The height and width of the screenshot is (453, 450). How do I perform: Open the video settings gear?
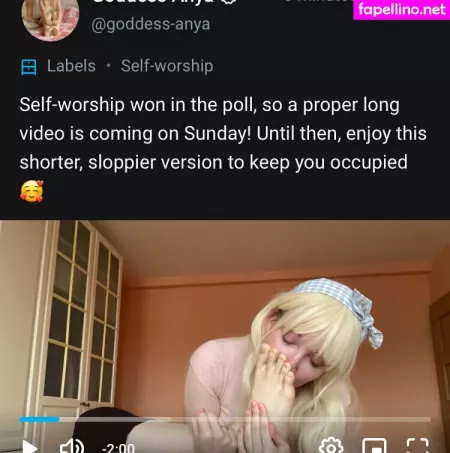[x=331, y=446]
